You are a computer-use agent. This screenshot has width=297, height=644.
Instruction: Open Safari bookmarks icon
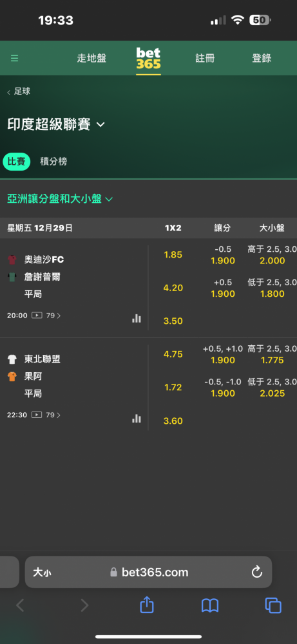[x=210, y=605]
